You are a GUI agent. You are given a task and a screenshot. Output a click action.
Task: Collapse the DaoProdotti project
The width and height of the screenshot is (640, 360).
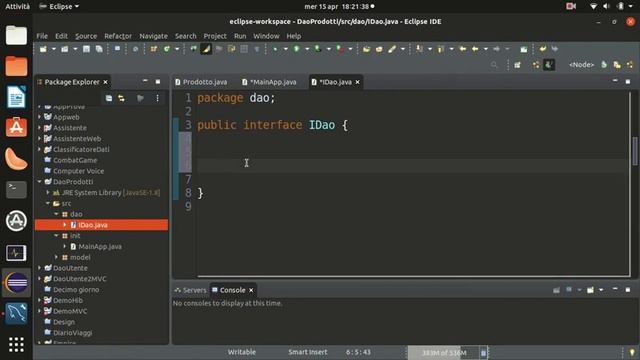(x=40, y=182)
